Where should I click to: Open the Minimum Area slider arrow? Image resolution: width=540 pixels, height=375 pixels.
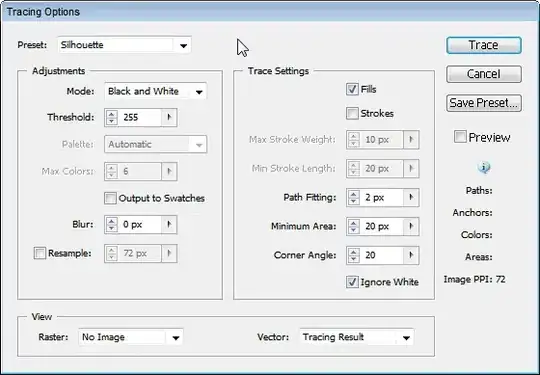coord(411,226)
